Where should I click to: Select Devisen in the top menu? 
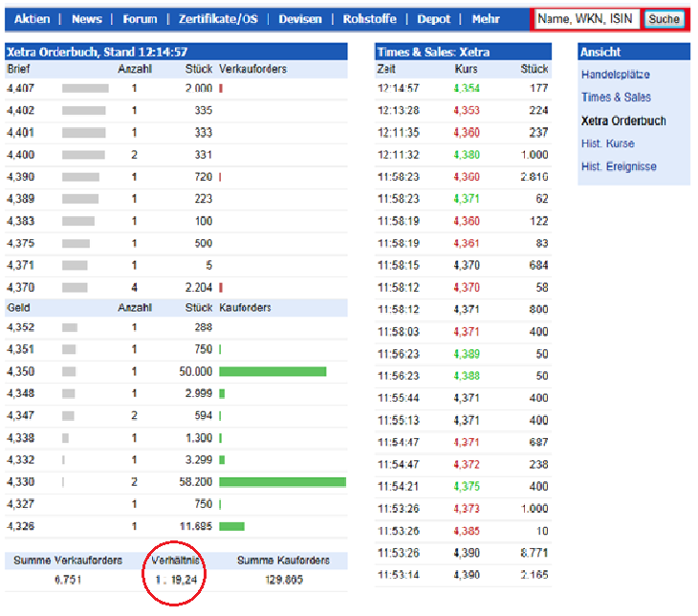click(x=299, y=19)
